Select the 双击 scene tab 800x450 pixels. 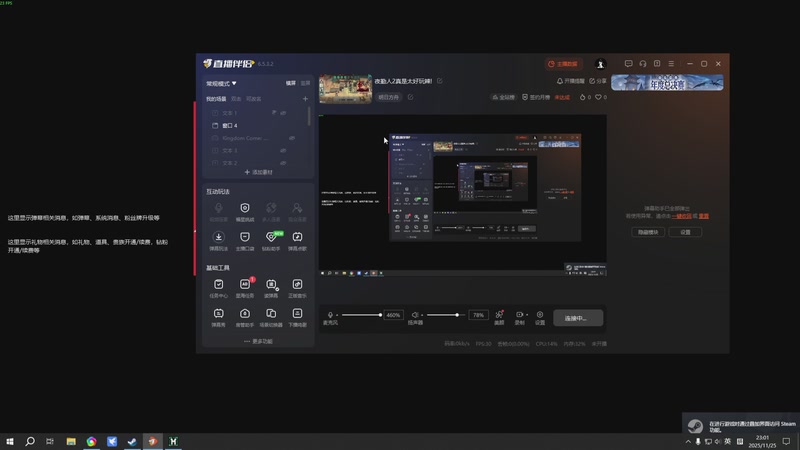pos(236,99)
